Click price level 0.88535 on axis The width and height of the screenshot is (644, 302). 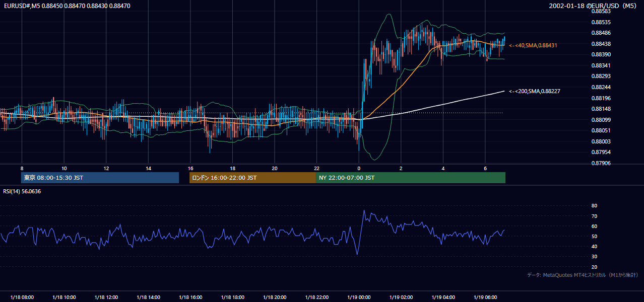(601, 22)
